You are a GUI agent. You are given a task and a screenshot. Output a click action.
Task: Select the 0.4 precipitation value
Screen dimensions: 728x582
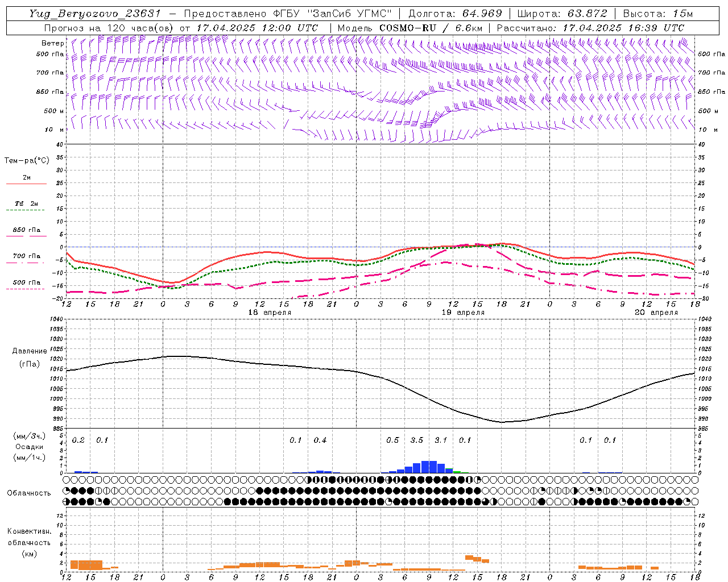[320, 440]
